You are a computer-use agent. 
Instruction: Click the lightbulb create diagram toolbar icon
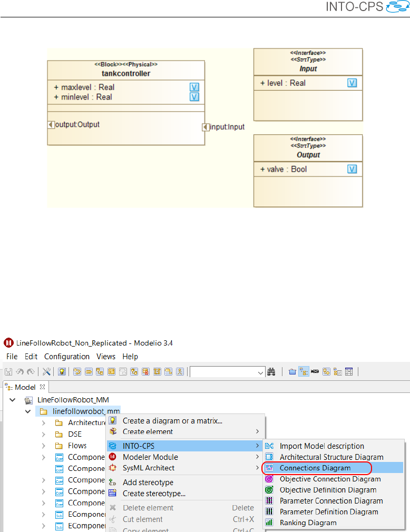(62, 372)
